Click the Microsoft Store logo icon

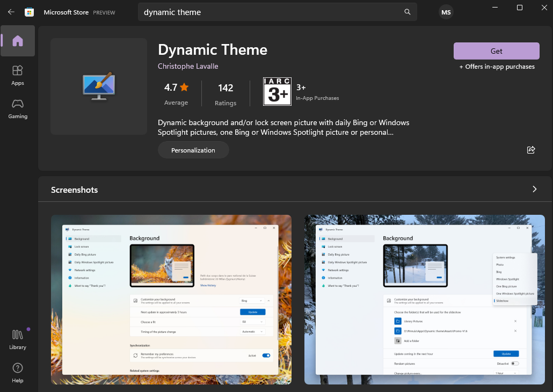point(30,12)
